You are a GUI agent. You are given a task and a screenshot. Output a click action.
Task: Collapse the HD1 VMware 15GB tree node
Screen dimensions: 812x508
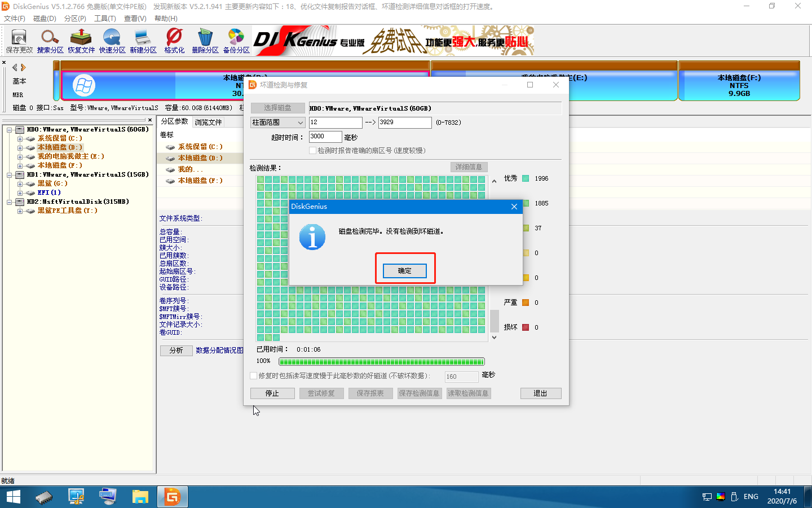10,175
